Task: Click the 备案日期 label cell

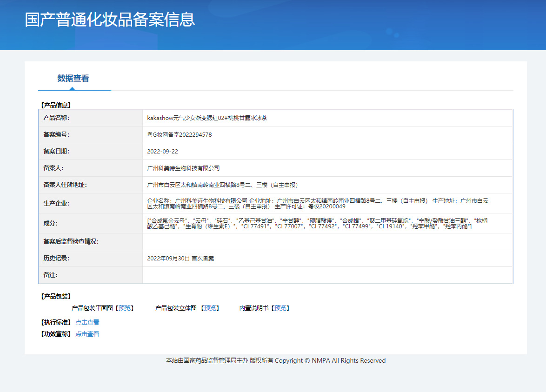Action: click(x=91, y=152)
